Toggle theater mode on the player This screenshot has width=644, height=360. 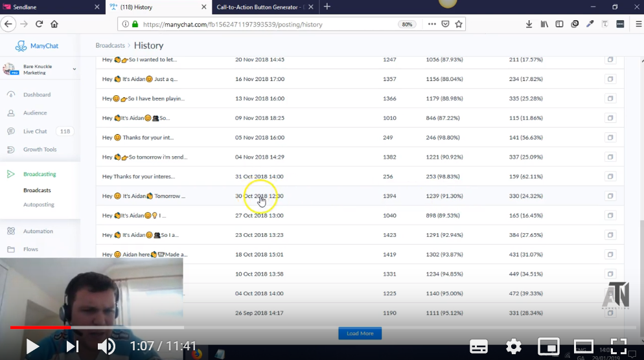tap(584, 346)
